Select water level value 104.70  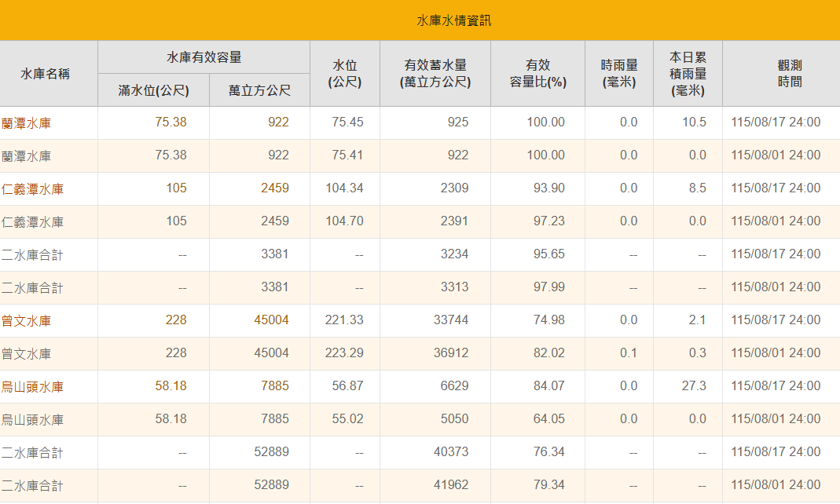pyautogui.click(x=344, y=221)
